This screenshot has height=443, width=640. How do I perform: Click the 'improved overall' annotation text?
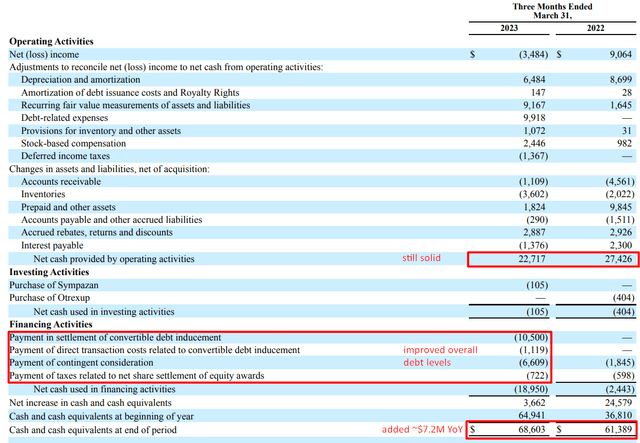click(x=440, y=350)
